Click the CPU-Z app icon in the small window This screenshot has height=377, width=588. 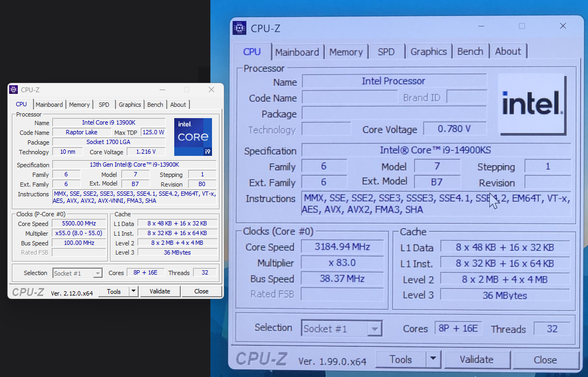(13, 90)
